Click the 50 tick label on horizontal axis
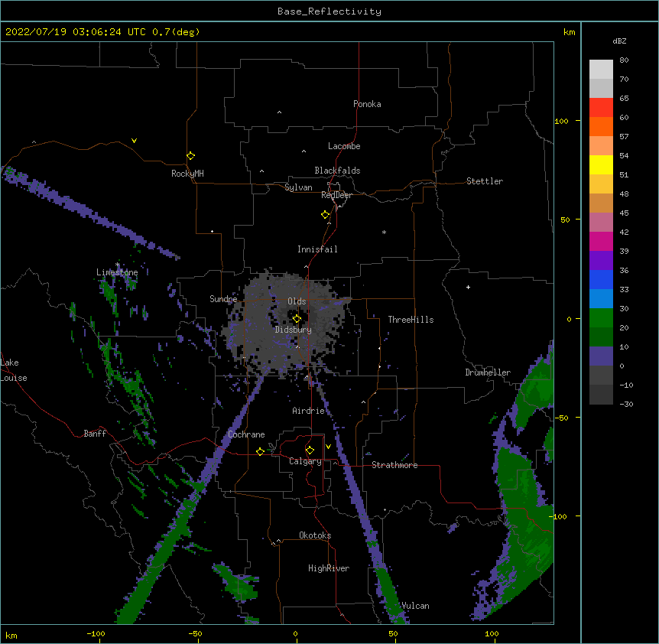The height and width of the screenshot is (644, 659). [393, 633]
